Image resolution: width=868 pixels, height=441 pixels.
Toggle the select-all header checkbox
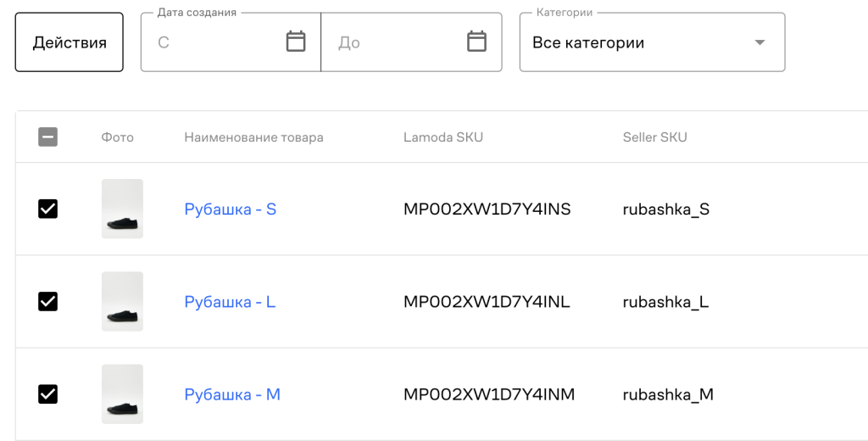tap(48, 137)
